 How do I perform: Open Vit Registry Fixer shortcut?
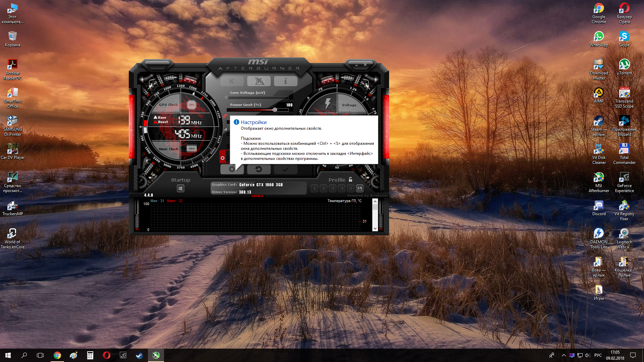tap(624, 210)
